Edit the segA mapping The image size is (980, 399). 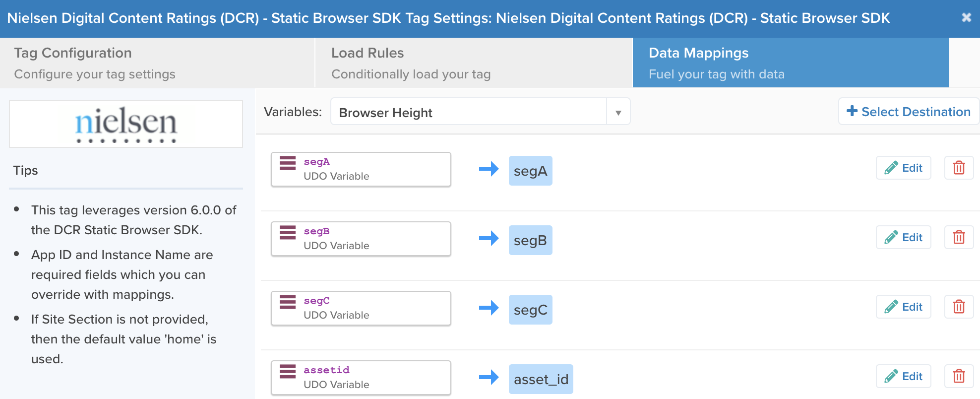coord(903,168)
